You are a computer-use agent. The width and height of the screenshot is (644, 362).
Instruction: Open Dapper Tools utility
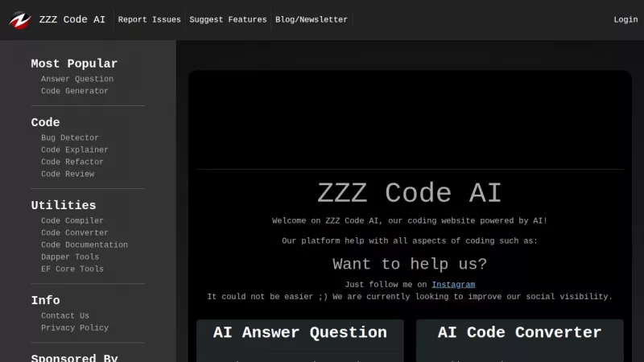(x=70, y=257)
